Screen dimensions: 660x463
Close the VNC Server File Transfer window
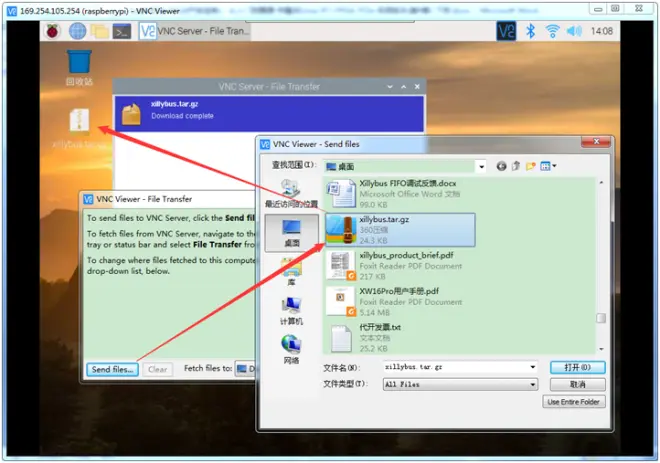(x=417, y=87)
